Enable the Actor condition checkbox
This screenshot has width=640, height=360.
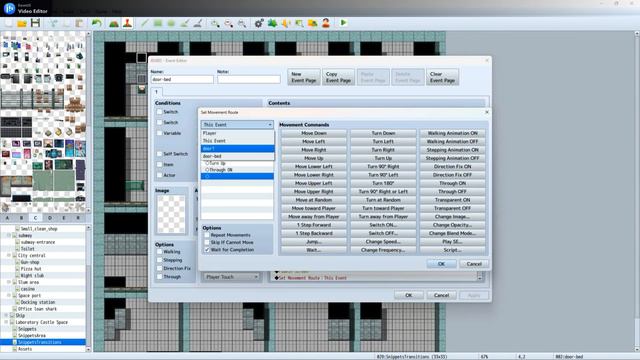(160, 175)
